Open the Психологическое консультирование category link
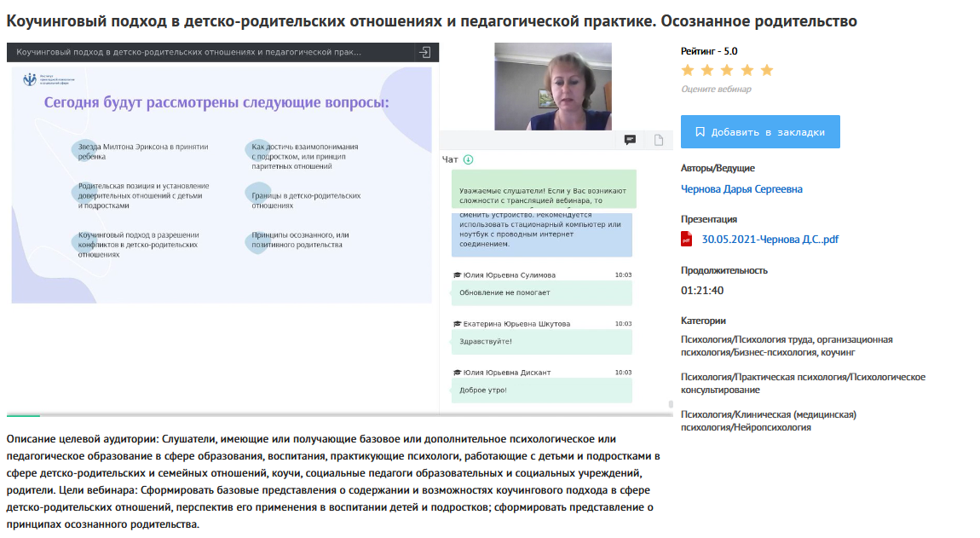This screenshot has width=980, height=538. click(x=803, y=383)
